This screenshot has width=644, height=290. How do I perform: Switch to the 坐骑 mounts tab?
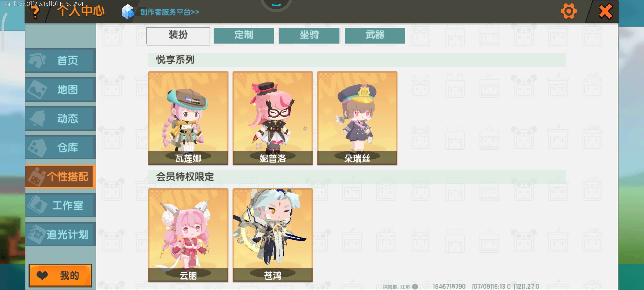(x=309, y=35)
